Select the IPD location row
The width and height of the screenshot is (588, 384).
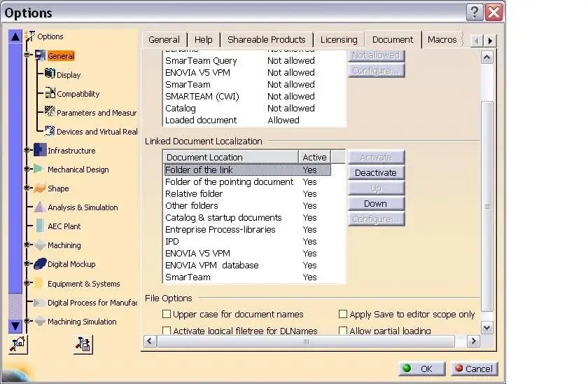[x=248, y=241]
